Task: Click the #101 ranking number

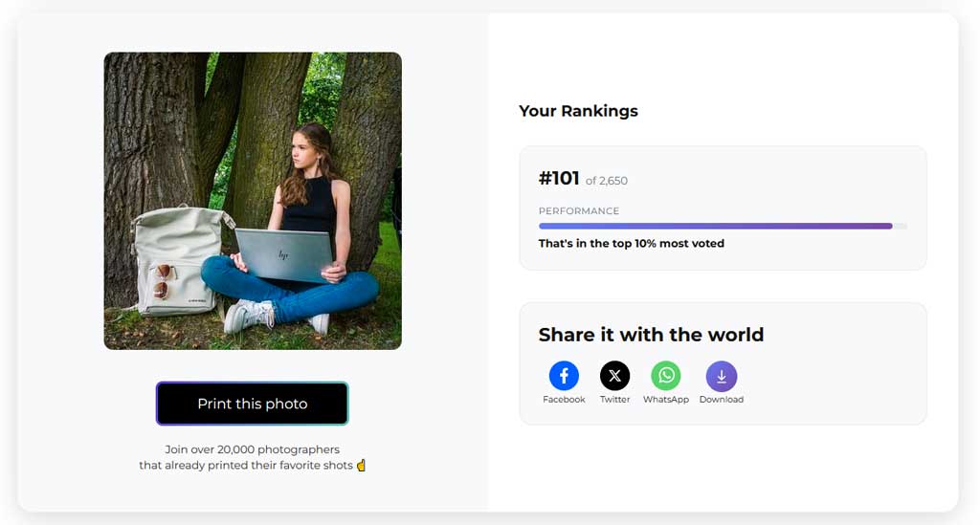Action: click(x=559, y=179)
